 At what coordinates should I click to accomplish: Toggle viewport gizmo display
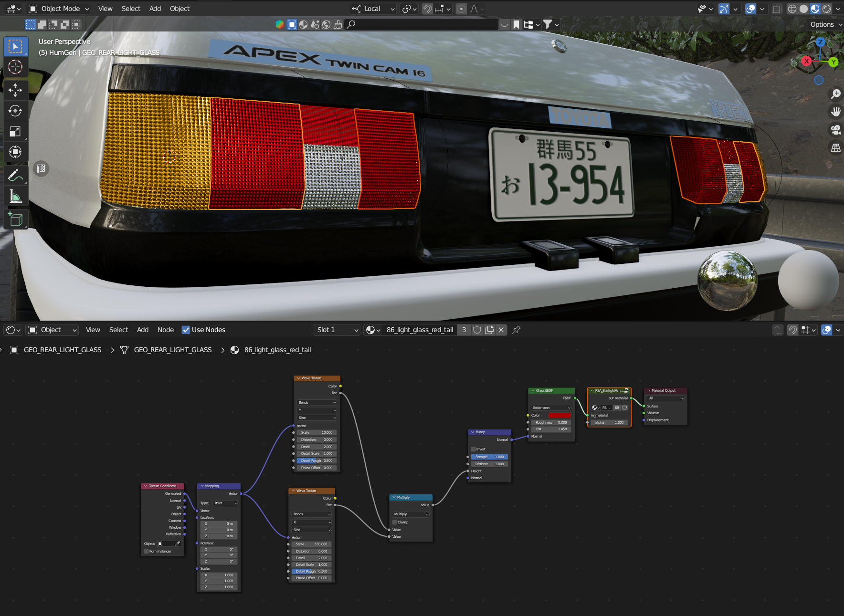pos(724,9)
